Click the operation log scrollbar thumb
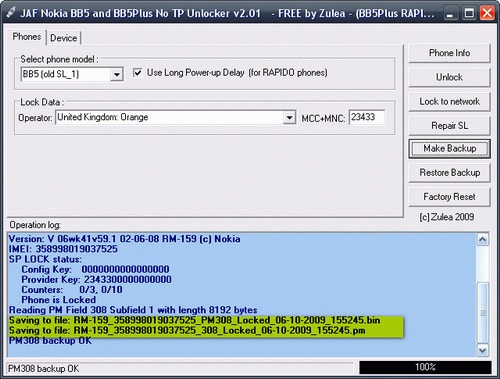Screen dimensions: 500x379 click(x=483, y=313)
